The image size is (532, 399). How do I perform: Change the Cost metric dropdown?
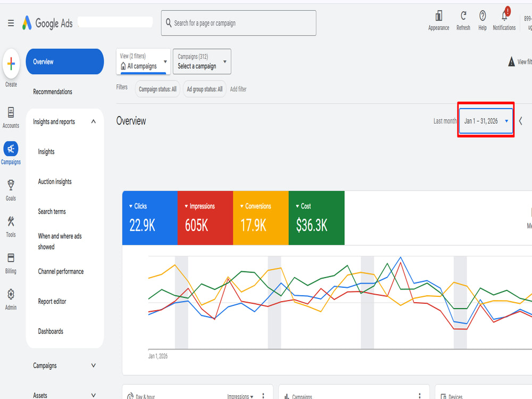303,206
